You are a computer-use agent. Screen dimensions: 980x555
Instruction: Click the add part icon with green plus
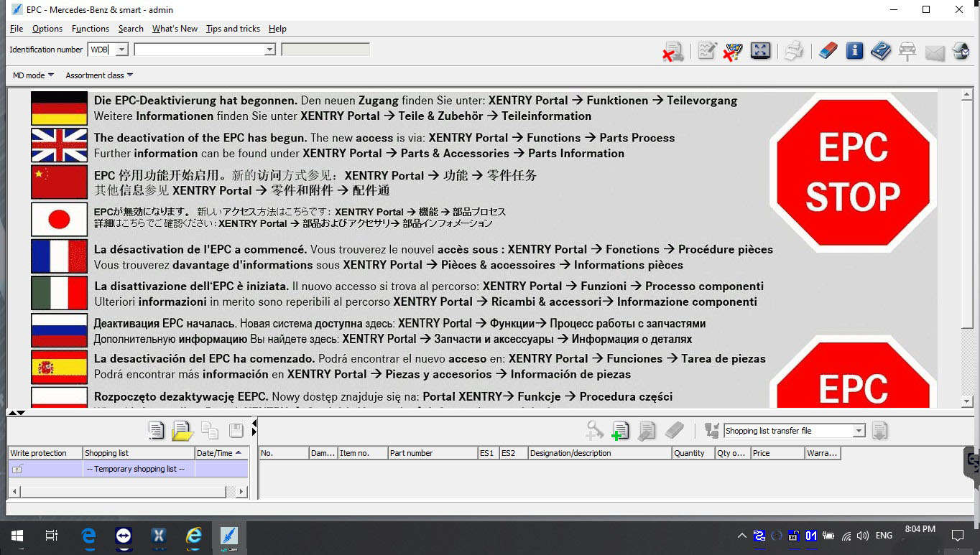point(620,430)
